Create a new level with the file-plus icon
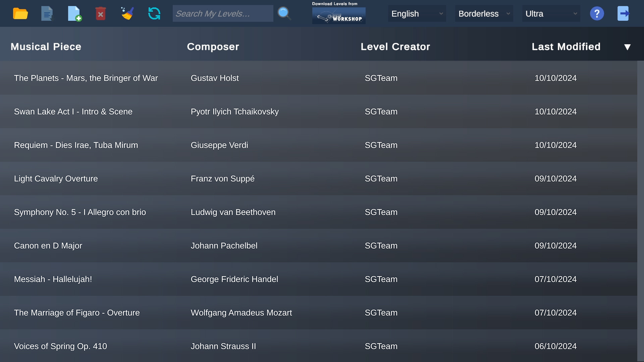Image resolution: width=644 pixels, height=362 pixels. tap(74, 13)
